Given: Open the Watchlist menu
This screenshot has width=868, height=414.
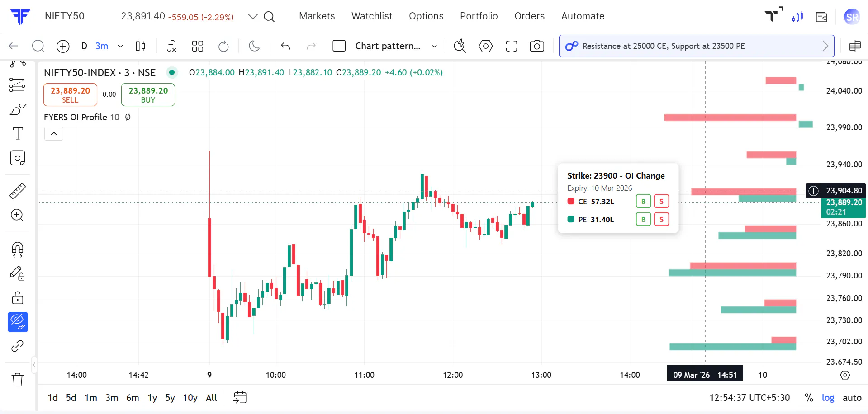Looking at the screenshot, I should point(372,16).
